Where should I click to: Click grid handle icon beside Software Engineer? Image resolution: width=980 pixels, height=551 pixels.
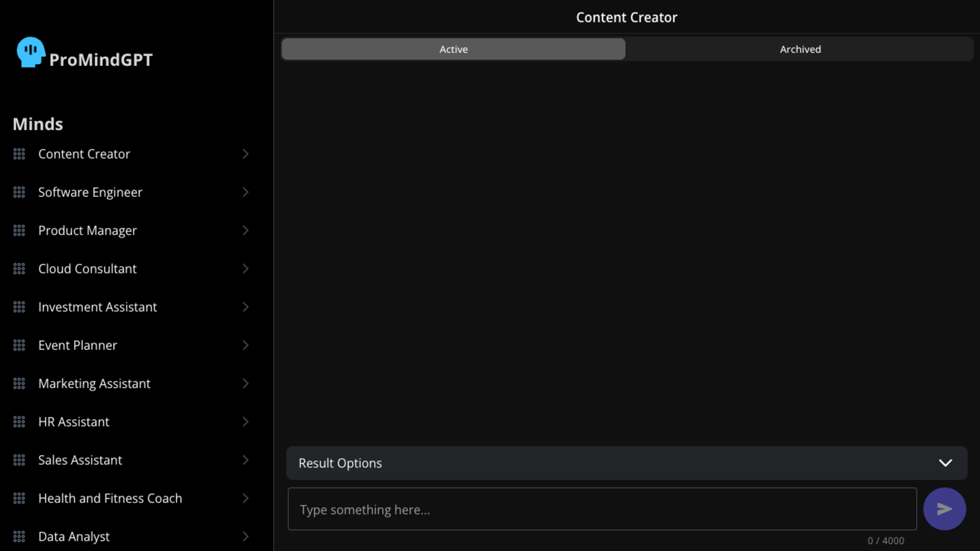click(x=19, y=192)
